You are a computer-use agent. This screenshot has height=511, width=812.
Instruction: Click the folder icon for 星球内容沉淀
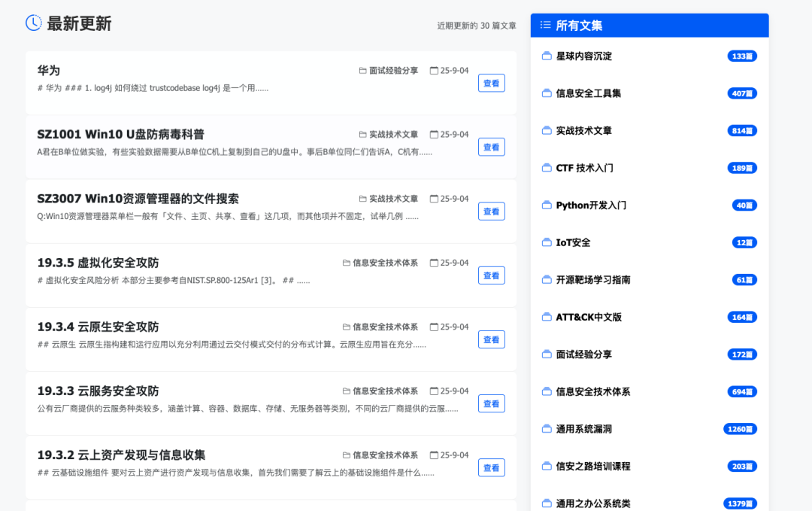pyautogui.click(x=547, y=56)
